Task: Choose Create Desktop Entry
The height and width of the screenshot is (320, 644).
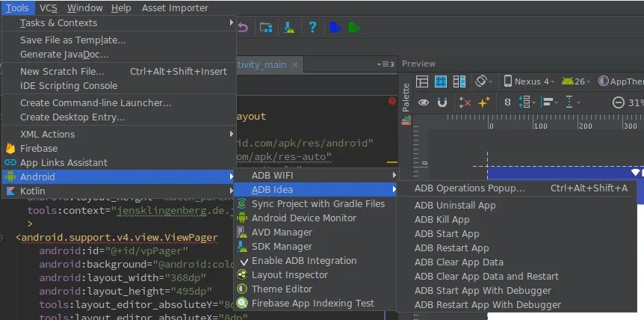Action: 119,117
